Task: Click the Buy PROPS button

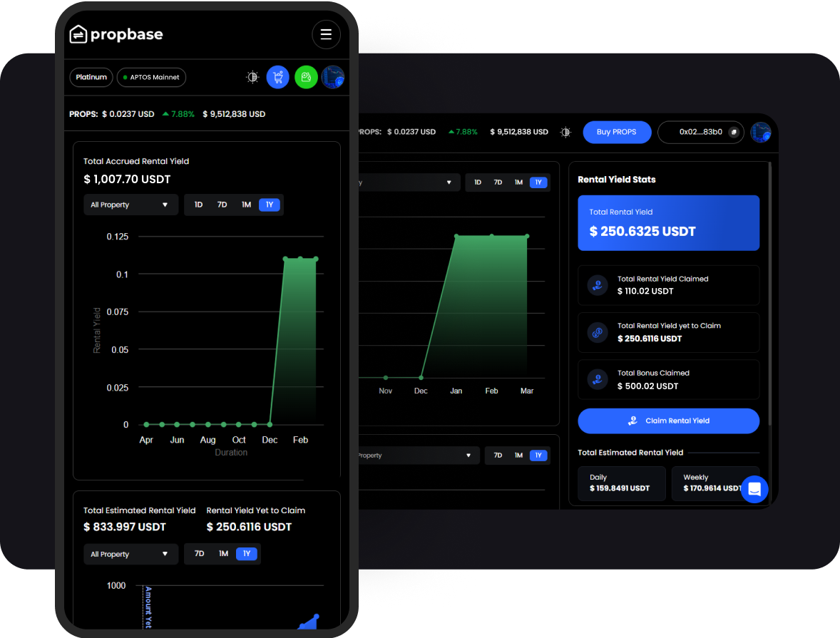Action: pyautogui.click(x=617, y=132)
